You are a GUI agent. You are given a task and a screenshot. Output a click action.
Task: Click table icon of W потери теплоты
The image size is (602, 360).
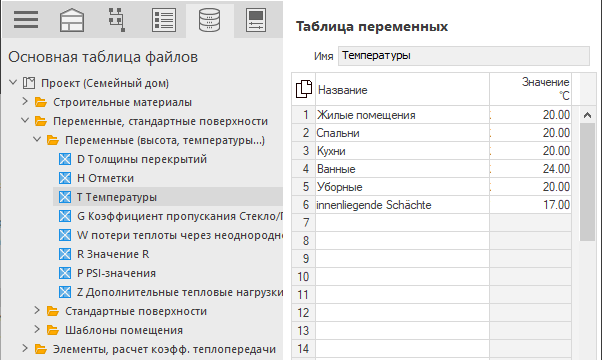pyautogui.click(x=65, y=235)
